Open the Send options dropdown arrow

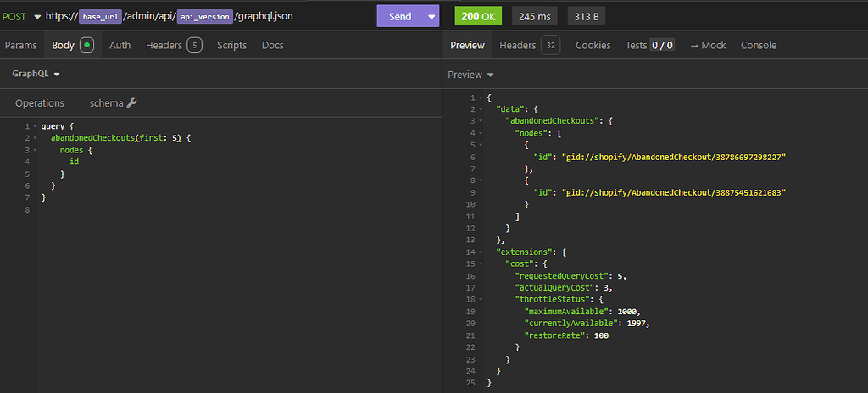431,17
